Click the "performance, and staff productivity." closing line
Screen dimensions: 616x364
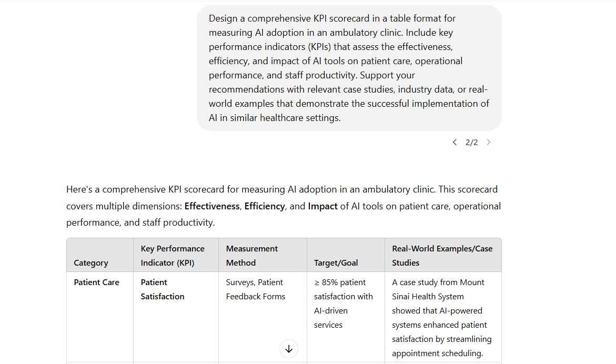coord(140,223)
